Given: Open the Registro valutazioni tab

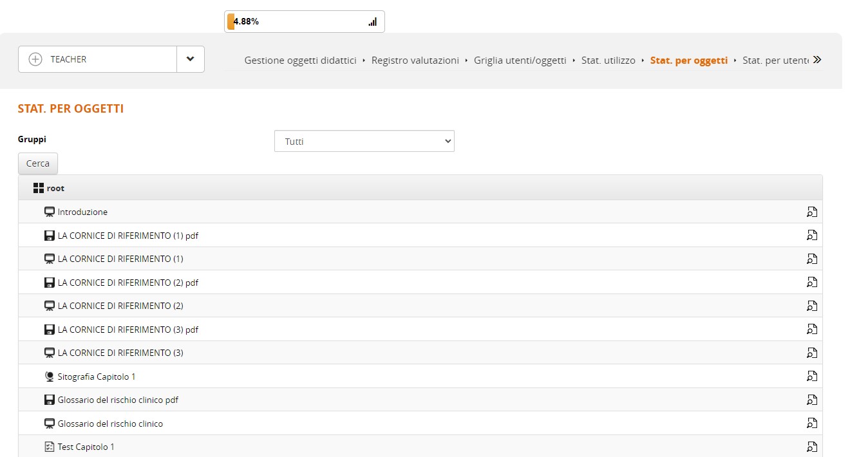Looking at the screenshot, I should 415,61.
